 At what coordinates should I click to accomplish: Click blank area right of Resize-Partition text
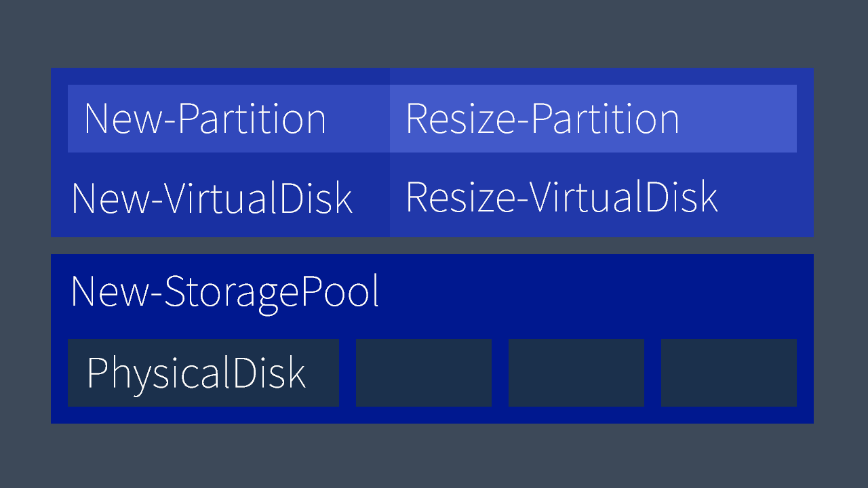click(x=739, y=119)
